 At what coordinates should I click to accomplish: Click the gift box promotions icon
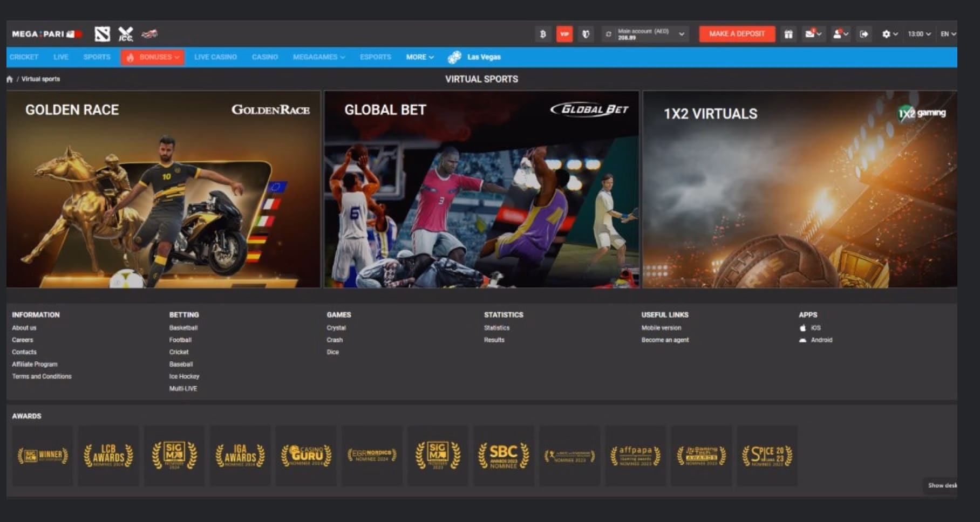tap(788, 34)
